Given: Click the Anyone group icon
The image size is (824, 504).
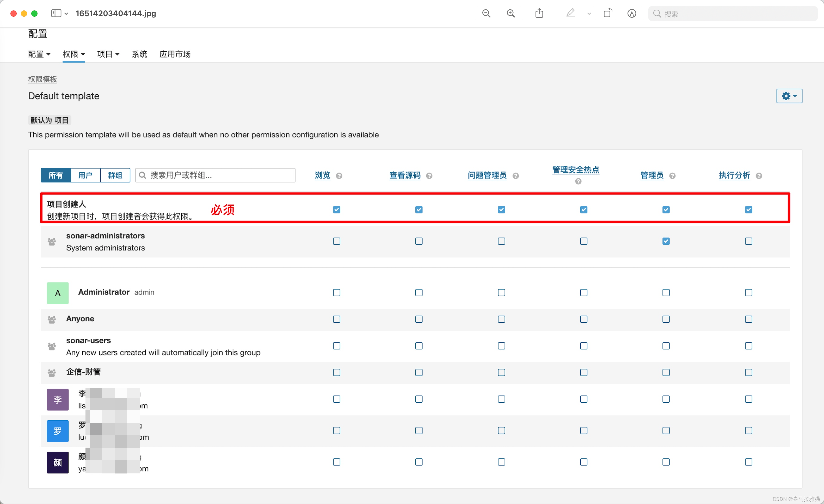Looking at the screenshot, I should click(52, 319).
